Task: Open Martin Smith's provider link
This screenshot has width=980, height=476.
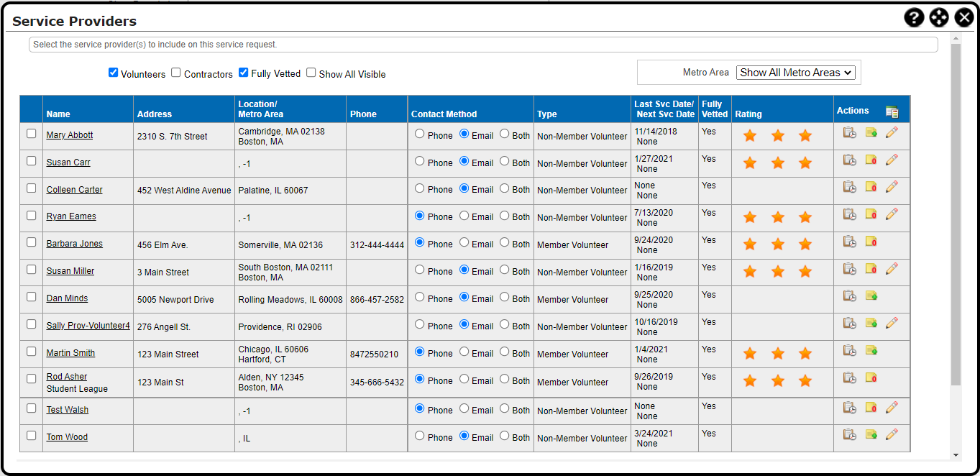Action: (70, 353)
